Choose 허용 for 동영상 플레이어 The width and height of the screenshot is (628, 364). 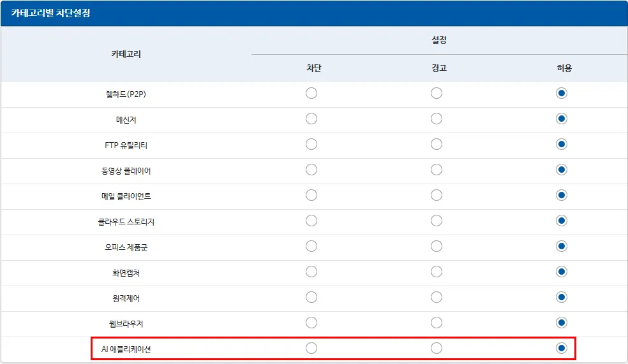tap(562, 170)
